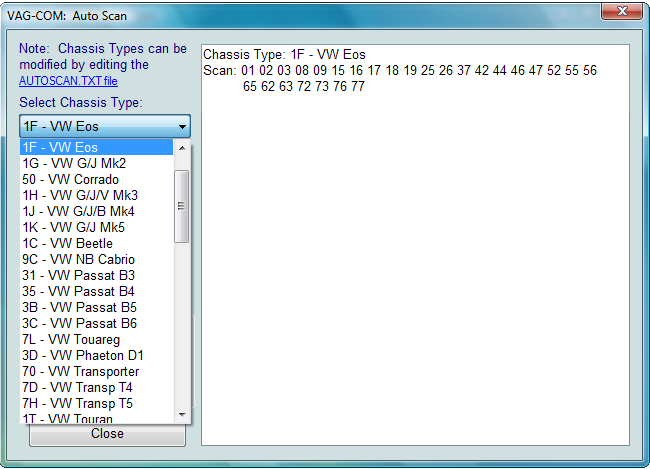The image size is (650, 469).
Task: Pick 1H - VW G/J/V Mk3
Action: coord(96,195)
